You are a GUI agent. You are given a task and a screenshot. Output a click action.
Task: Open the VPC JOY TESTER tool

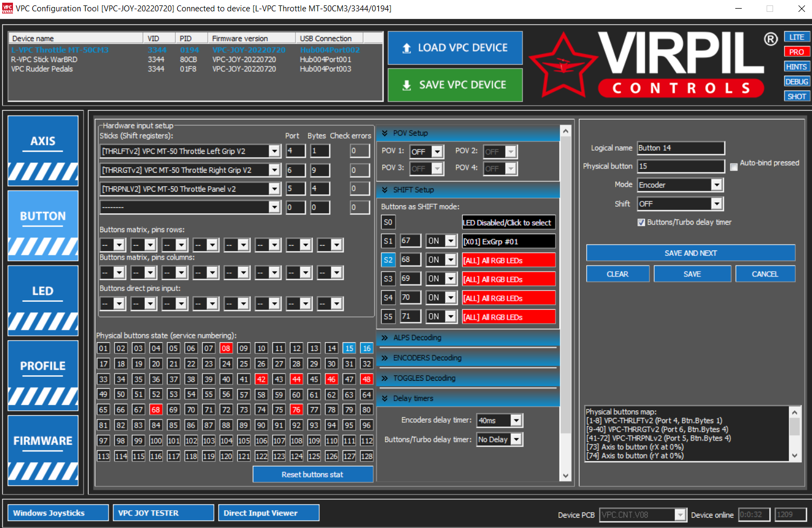click(x=162, y=513)
